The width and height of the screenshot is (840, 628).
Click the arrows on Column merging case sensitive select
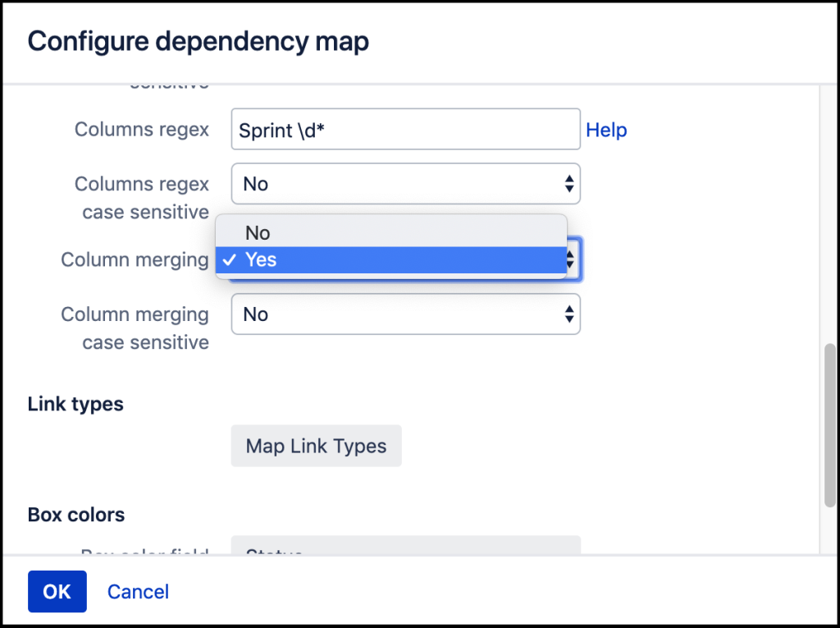click(569, 314)
